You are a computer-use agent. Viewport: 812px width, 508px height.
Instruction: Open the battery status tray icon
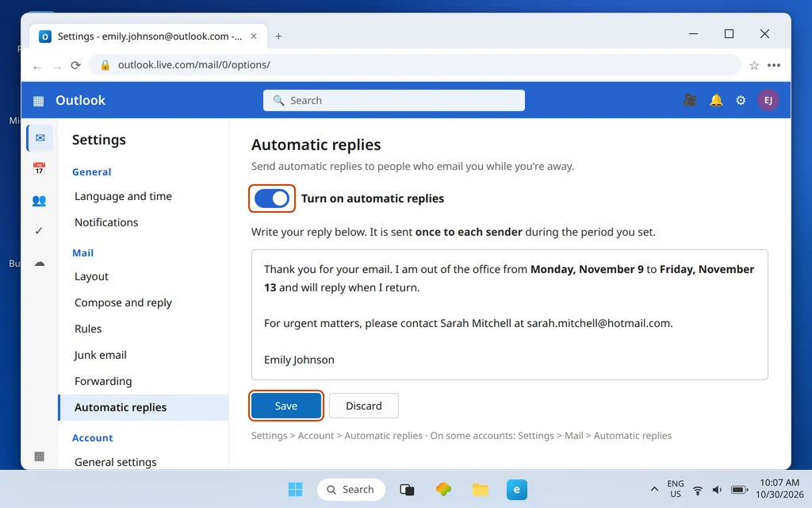click(x=739, y=490)
